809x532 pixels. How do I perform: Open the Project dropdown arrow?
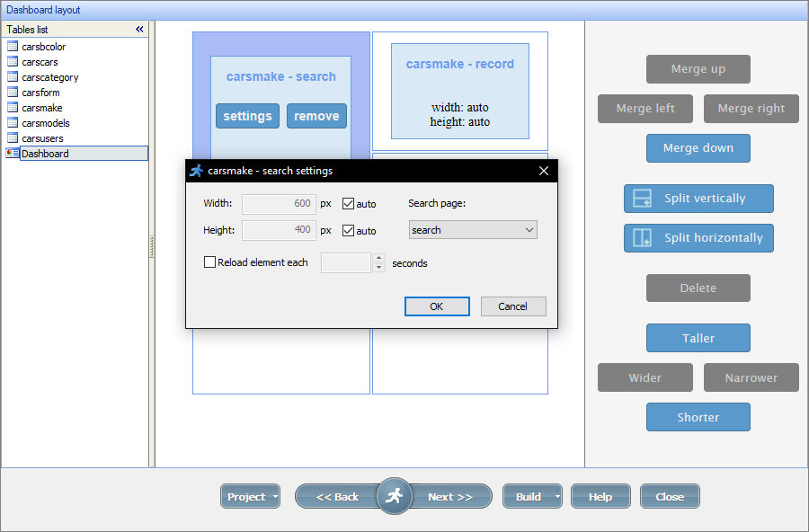[275, 495]
